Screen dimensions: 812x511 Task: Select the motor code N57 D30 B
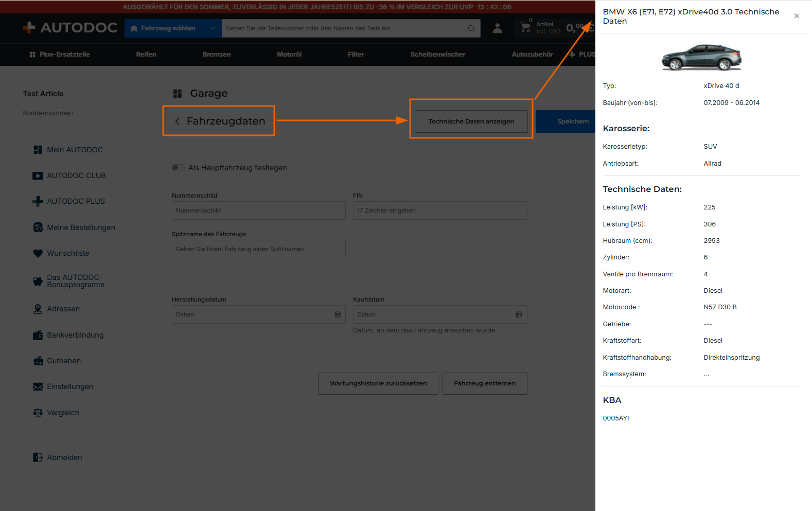pyautogui.click(x=720, y=307)
